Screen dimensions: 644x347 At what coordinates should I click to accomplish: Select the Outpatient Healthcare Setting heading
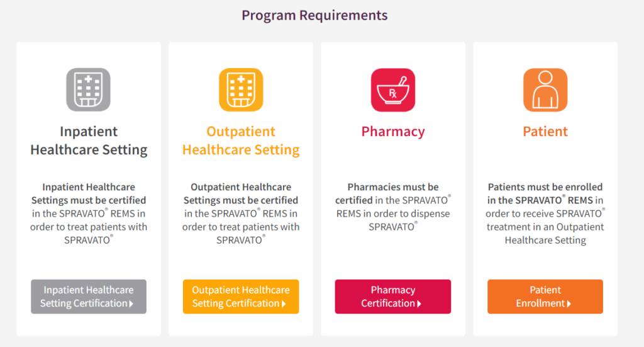coord(241,140)
